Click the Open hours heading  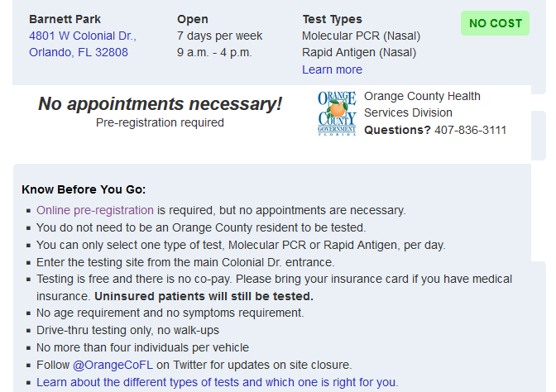click(x=193, y=19)
